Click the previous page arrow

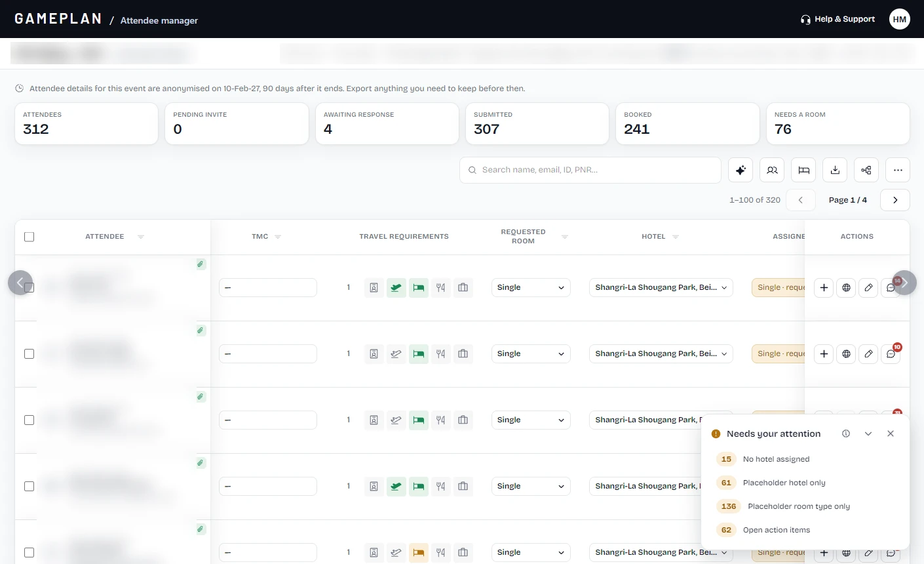click(x=801, y=200)
